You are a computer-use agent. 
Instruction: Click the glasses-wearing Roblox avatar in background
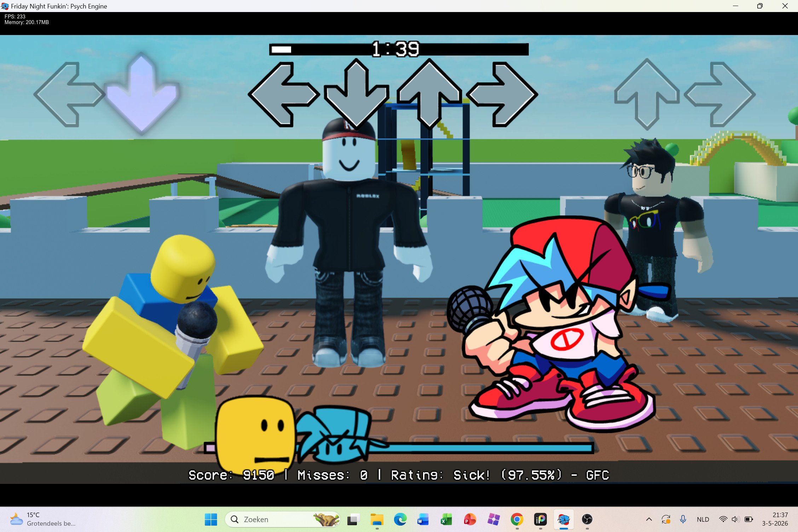[x=658, y=230]
